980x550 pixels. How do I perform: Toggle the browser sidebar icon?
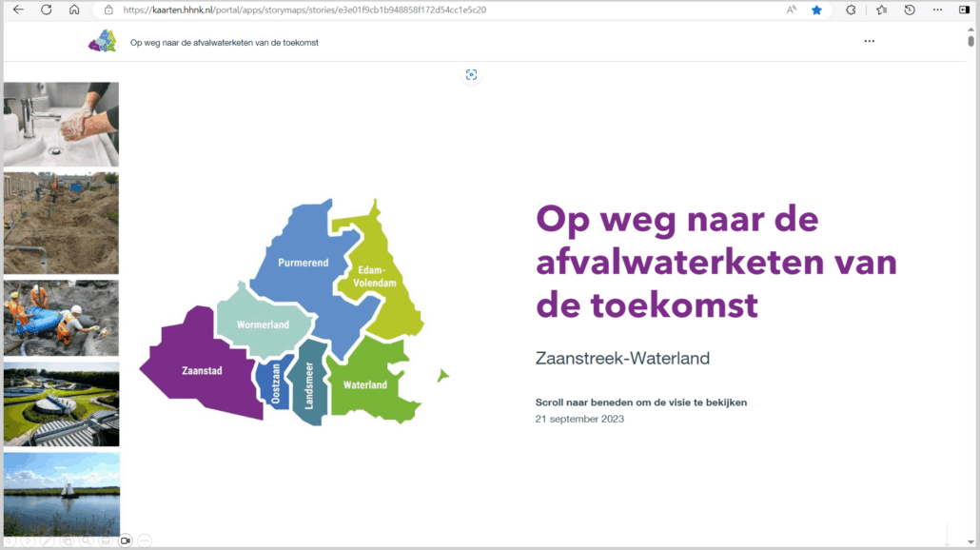point(965,10)
